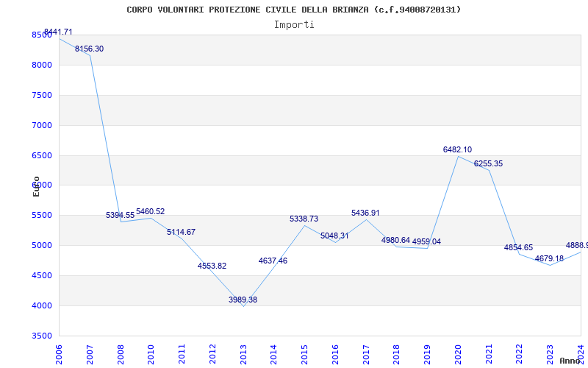
Task: Click the 2010 x-axis year label
Action: tap(151, 355)
